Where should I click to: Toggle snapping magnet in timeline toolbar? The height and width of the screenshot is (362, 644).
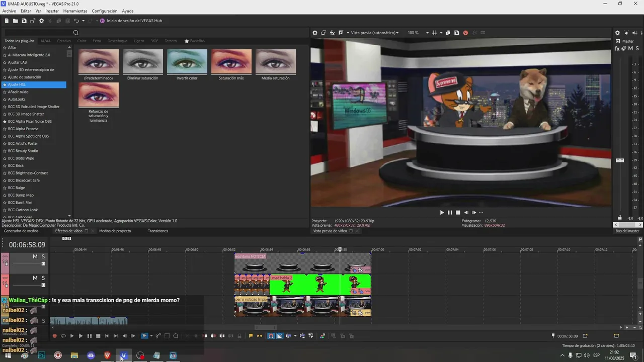271,336
